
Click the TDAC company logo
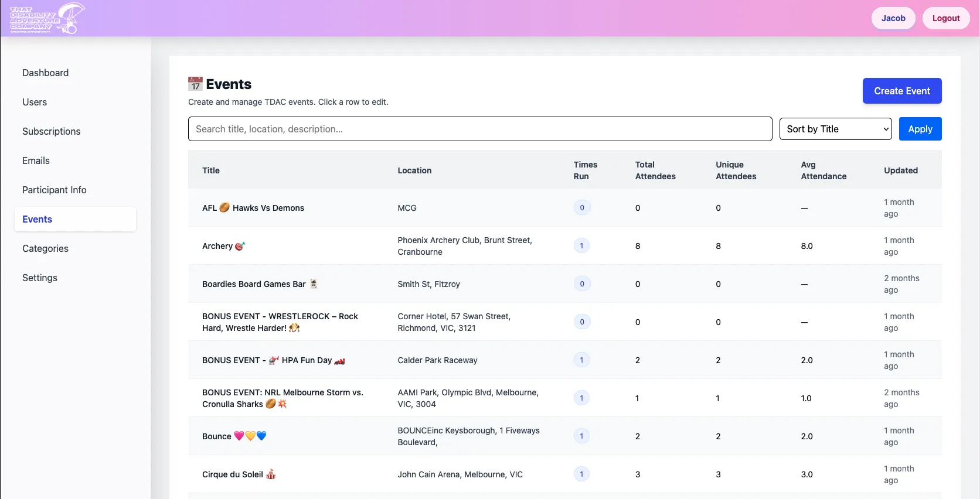coord(47,18)
